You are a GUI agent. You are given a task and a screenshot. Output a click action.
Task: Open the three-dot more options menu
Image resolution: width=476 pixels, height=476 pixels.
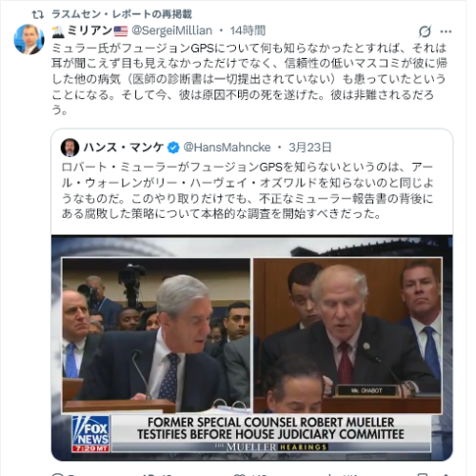(x=446, y=31)
